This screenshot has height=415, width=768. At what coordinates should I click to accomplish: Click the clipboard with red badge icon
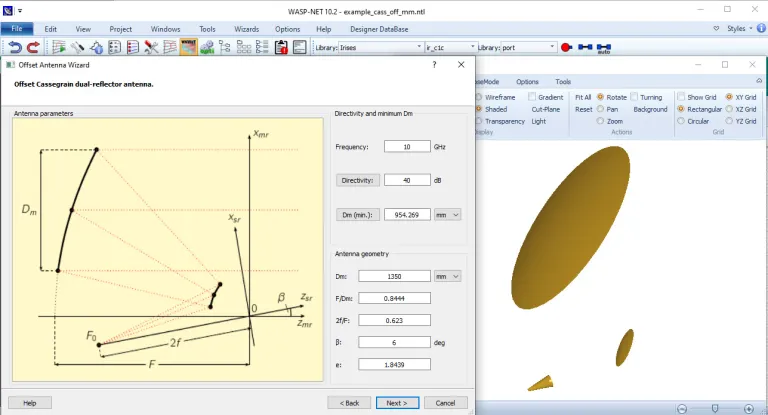pos(281,47)
